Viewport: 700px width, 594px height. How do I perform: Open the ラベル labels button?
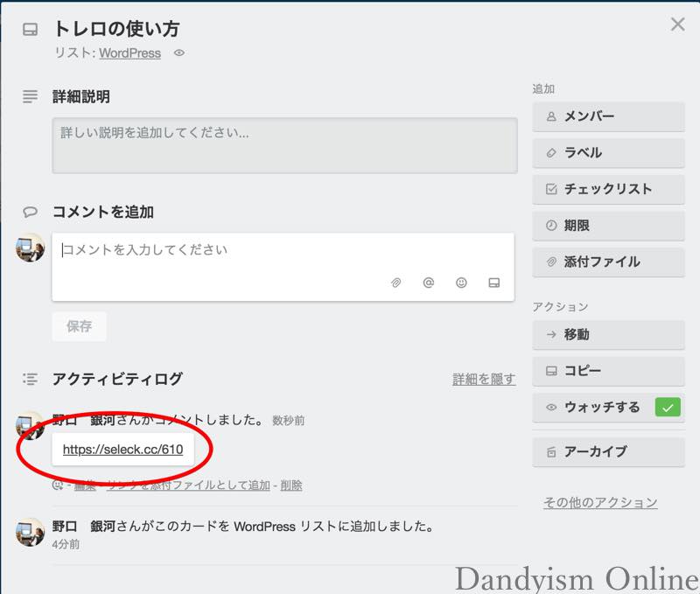pos(608,153)
